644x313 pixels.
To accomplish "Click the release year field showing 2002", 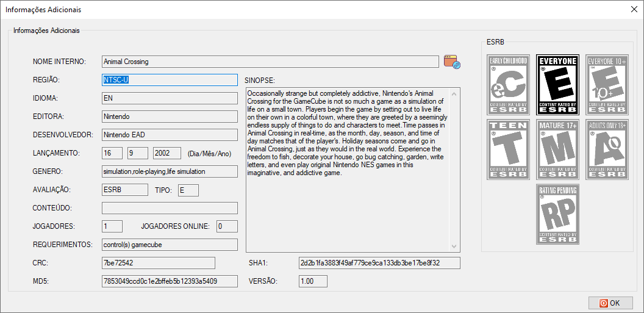I will point(167,153).
